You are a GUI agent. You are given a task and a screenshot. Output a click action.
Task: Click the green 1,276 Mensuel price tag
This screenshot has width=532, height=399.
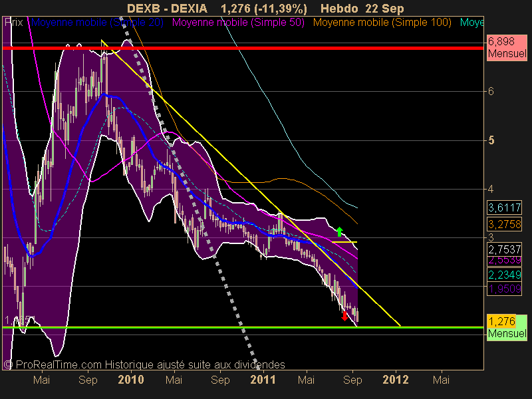[x=507, y=327]
